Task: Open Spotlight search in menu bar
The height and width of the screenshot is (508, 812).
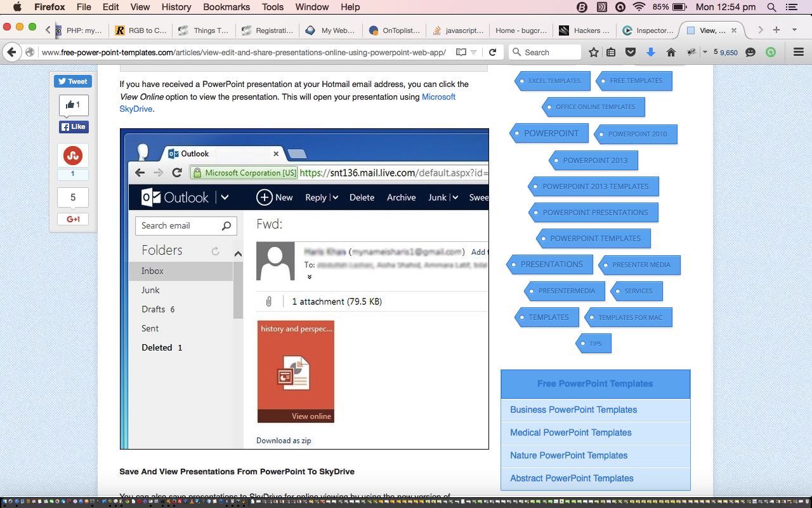Action: point(771,7)
